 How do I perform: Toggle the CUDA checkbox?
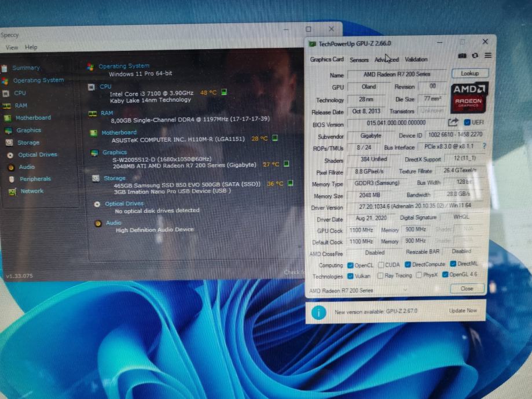coord(381,265)
